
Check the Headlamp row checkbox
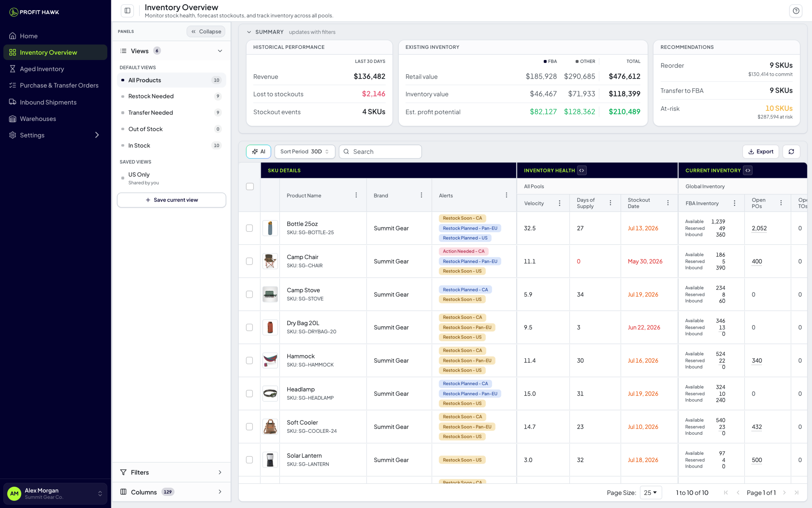tap(249, 393)
